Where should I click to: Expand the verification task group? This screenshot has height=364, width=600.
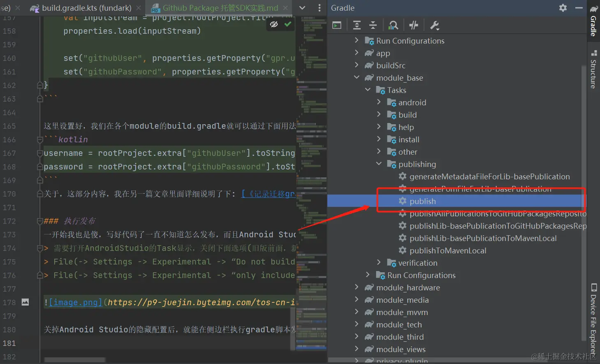[x=379, y=262]
